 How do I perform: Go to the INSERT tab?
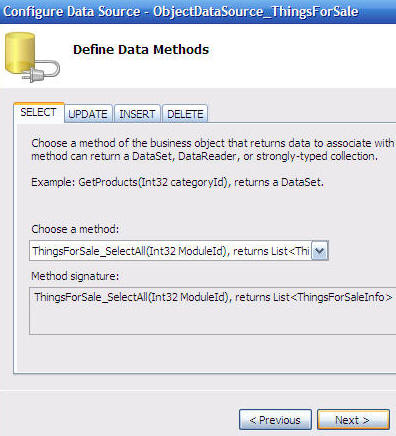pyautogui.click(x=137, y=114)
